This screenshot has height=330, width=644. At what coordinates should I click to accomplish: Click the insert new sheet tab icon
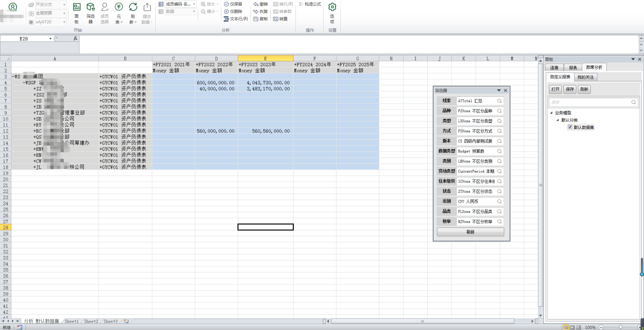(x=126, y=321)
